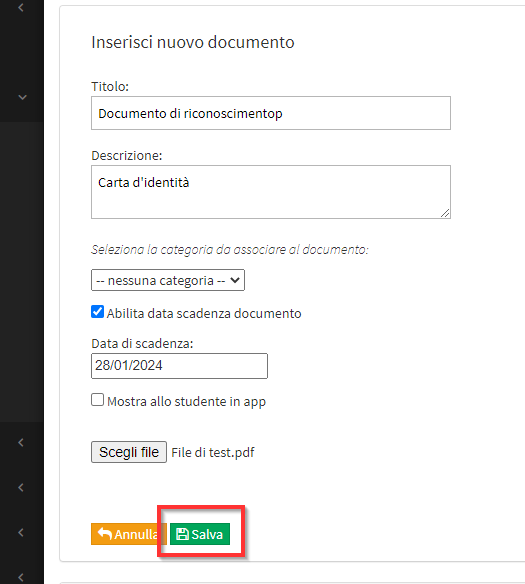Open the nessuna categoria dropdown
525x584 pixels.
coord(168,280)
